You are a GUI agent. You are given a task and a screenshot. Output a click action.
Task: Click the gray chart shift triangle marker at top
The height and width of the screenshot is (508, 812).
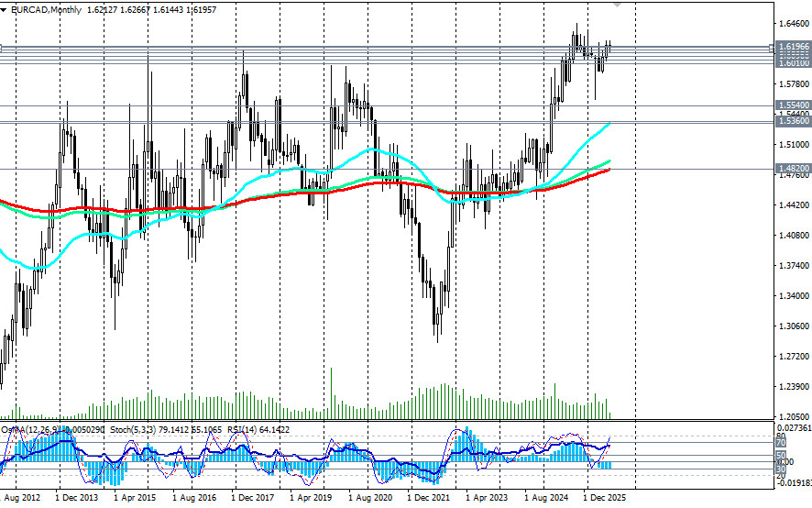coord(618,5)
